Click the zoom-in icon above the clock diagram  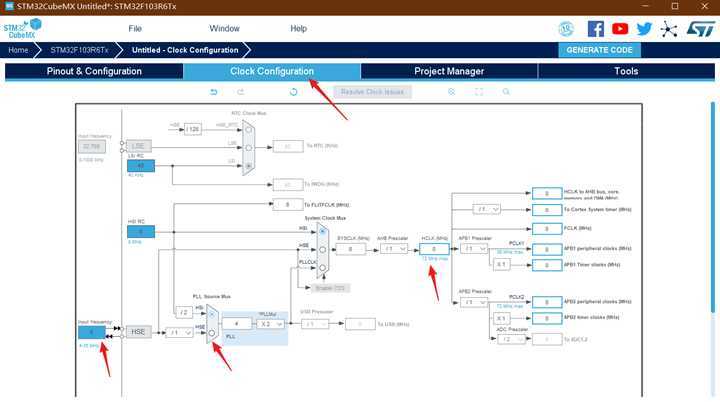point(451,92)
